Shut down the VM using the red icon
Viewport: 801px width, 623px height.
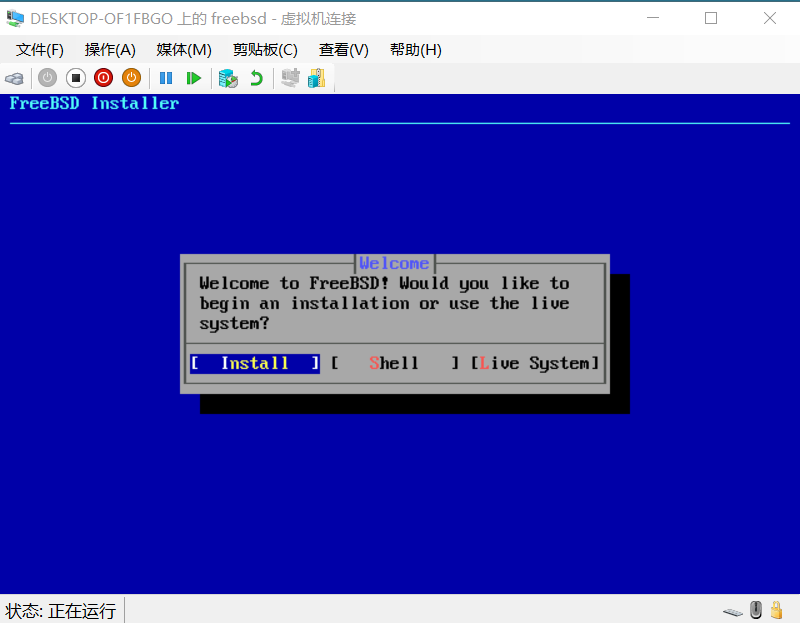104,78
